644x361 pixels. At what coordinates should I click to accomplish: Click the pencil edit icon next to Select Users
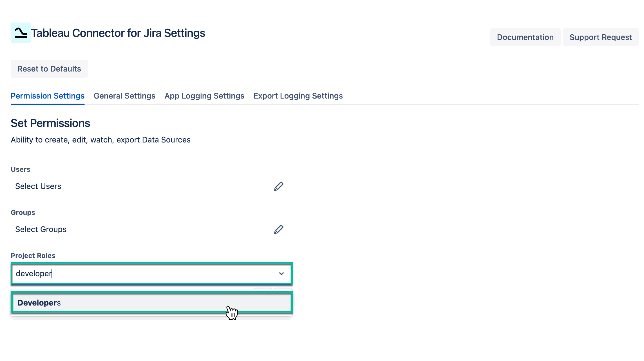tap(279, 186)
